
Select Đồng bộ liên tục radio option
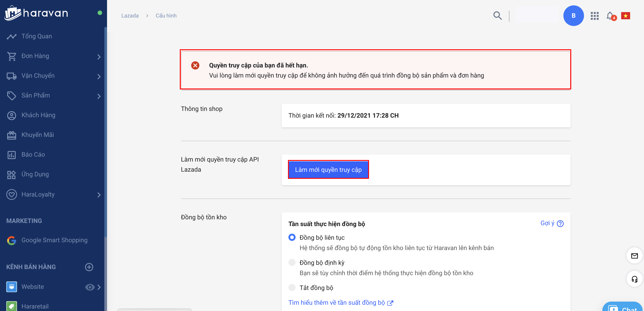tap(292, 237)
